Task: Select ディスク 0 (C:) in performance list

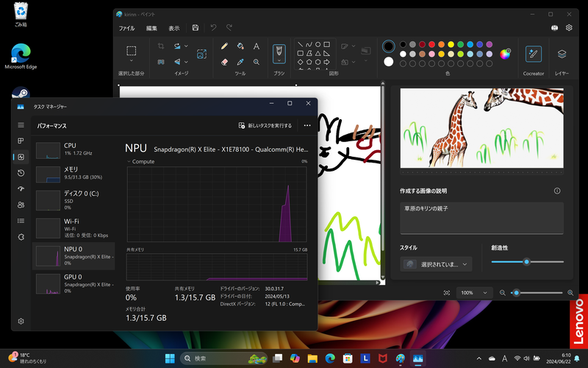Action: [x=74, y=200]
